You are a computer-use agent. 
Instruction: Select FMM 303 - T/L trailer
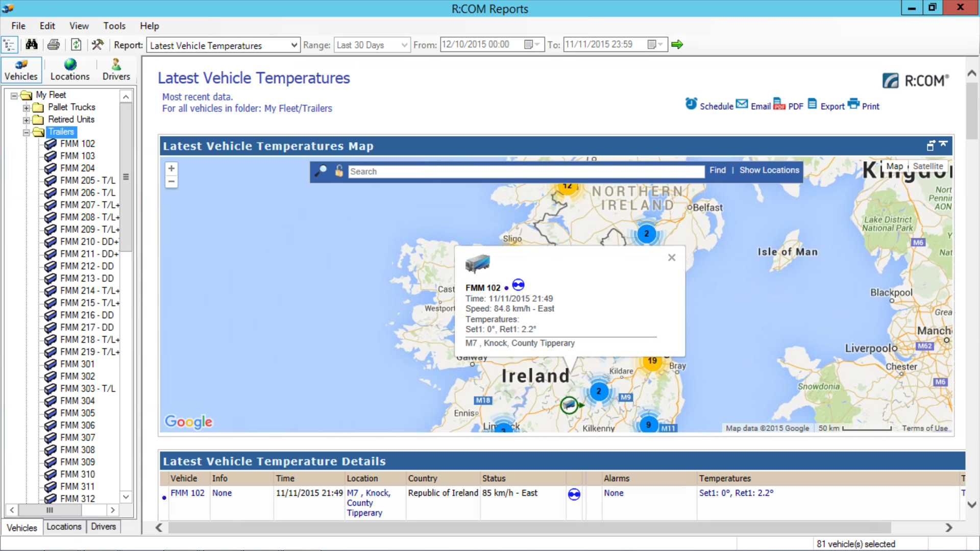tap(88, 389)
